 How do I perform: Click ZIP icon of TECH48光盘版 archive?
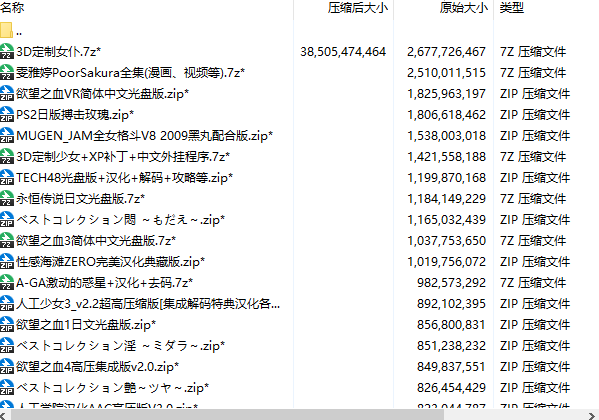(7, 177)
